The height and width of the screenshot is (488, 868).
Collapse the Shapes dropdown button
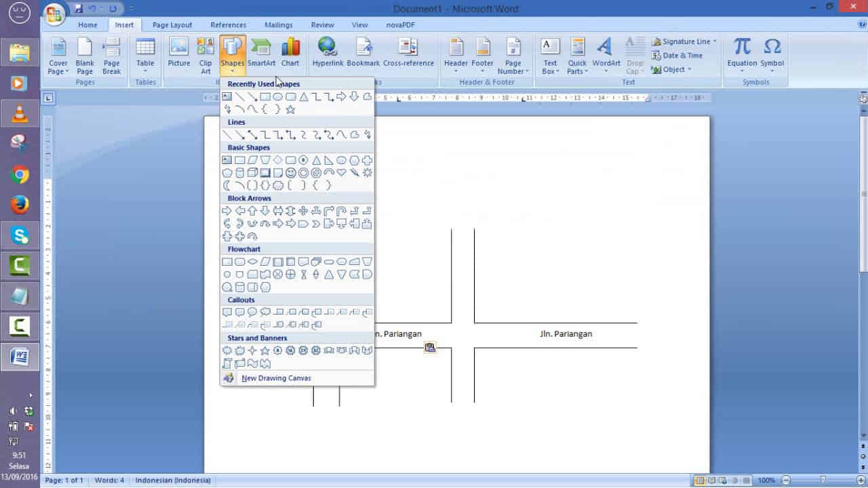point(232,55)
